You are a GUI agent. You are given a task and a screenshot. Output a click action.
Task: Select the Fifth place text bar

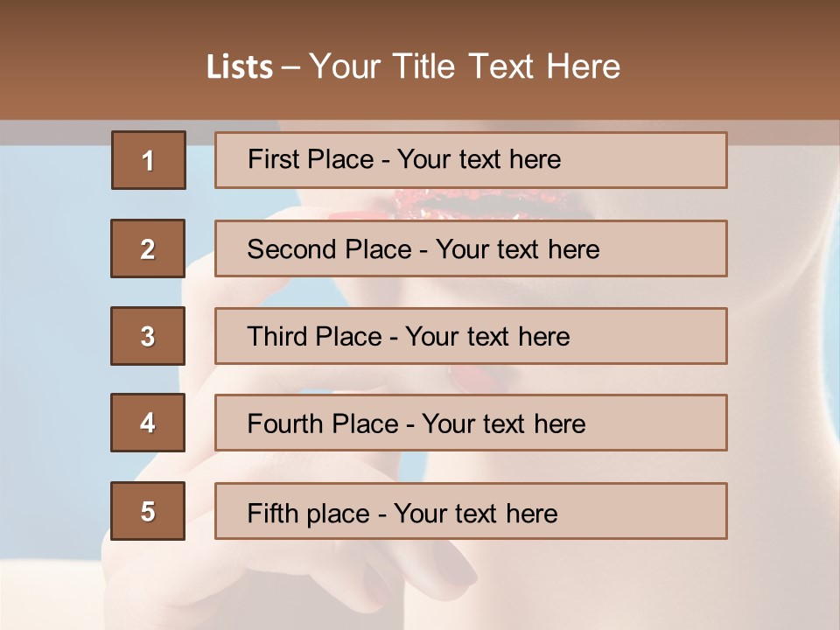pos(471,511)
